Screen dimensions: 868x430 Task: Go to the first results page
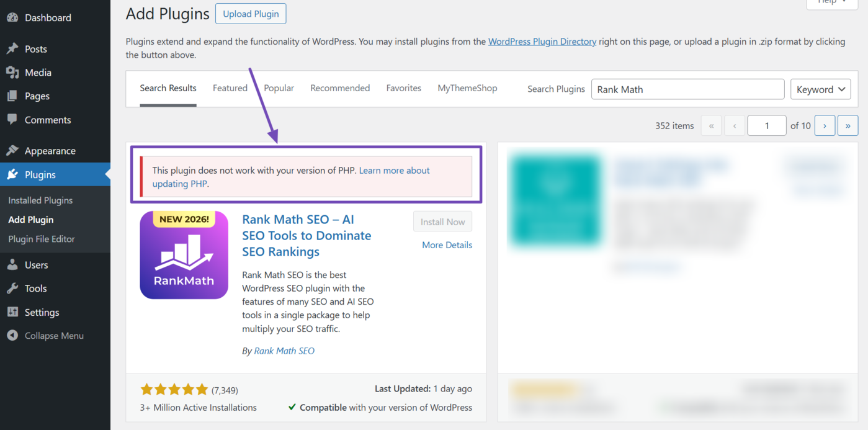[x=711, y=125]
